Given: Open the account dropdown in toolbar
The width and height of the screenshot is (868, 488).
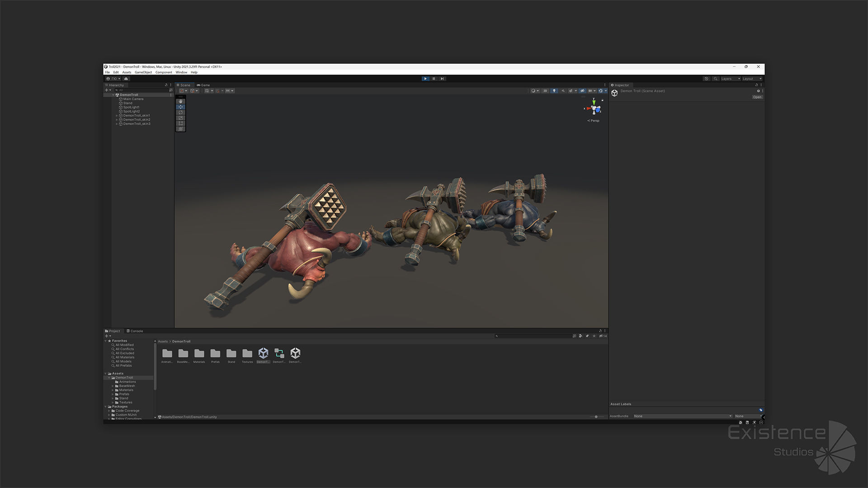Looking at the screenshot, I should pos(113,79).
